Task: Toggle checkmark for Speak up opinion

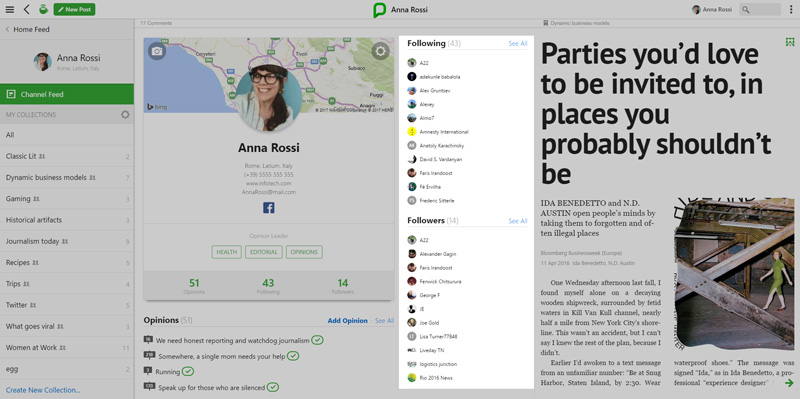Action: click(273, 387)
